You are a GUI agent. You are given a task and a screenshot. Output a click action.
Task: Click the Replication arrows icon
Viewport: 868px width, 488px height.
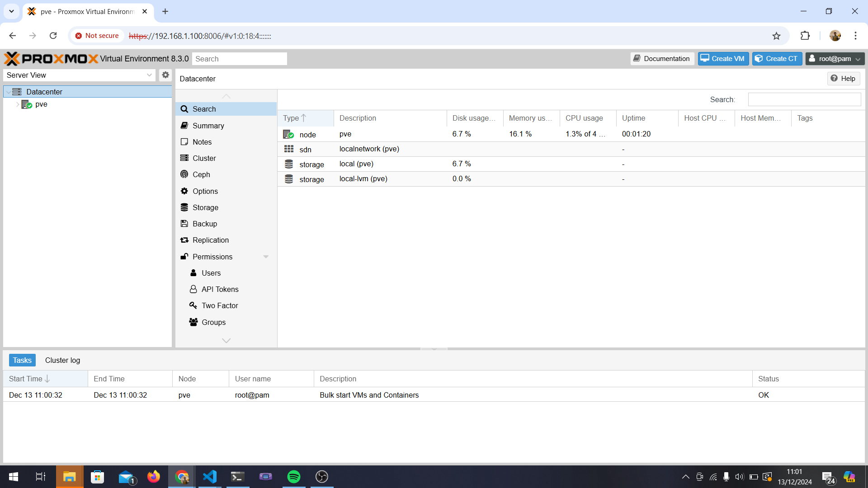184,240
